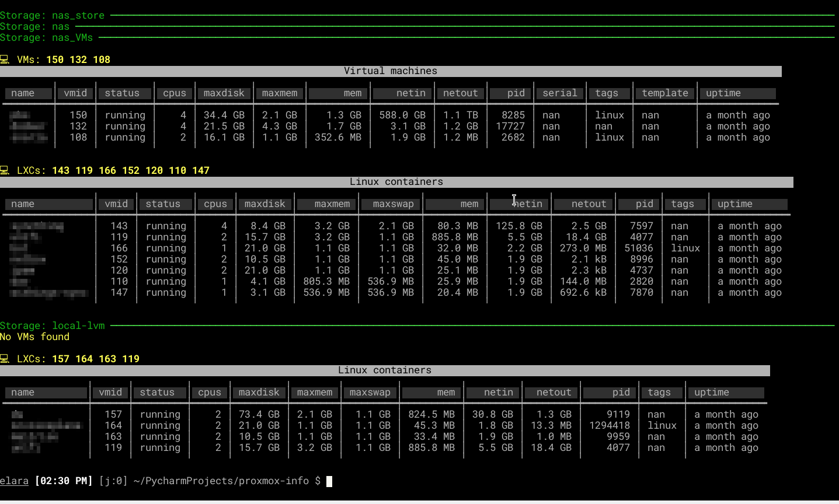Click the 13.3 MB netout value
839x504 pixels.
[x=551, y=425]
